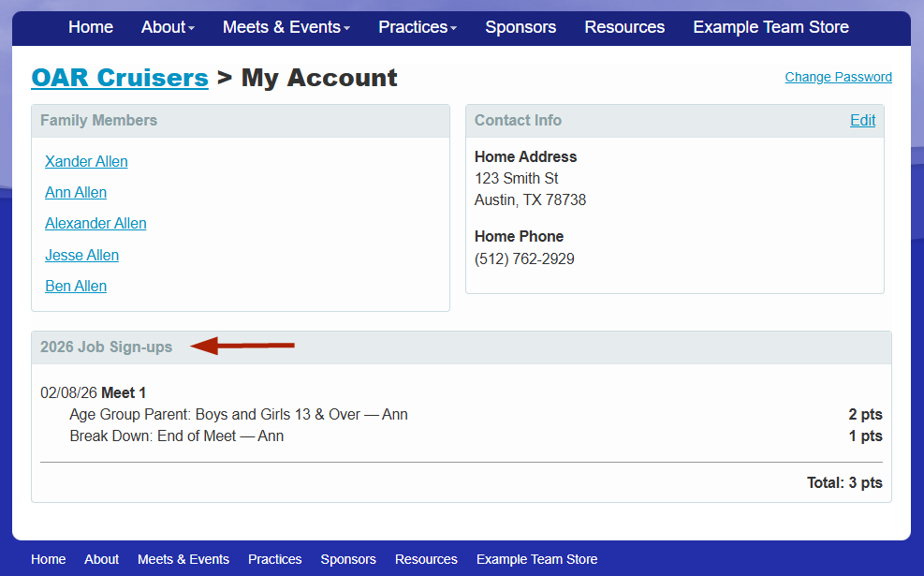Select Sponsors from the top navigation
This screenshot has height=576, width=924.
point(521,27)
